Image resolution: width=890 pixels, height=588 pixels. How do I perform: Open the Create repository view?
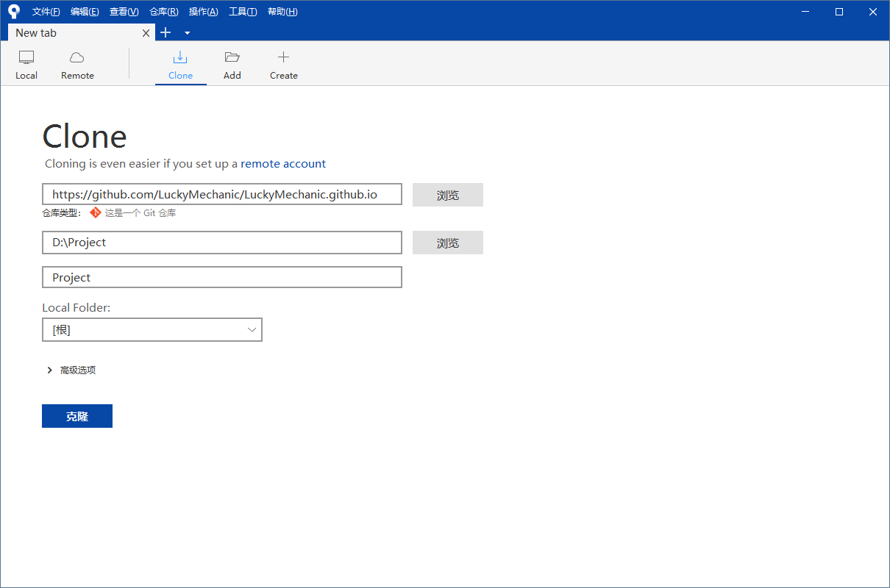click(x=284, y=65)
